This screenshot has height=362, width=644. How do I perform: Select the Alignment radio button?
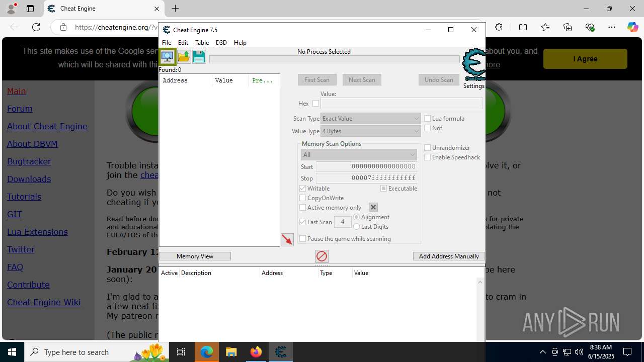pos(357,217)
